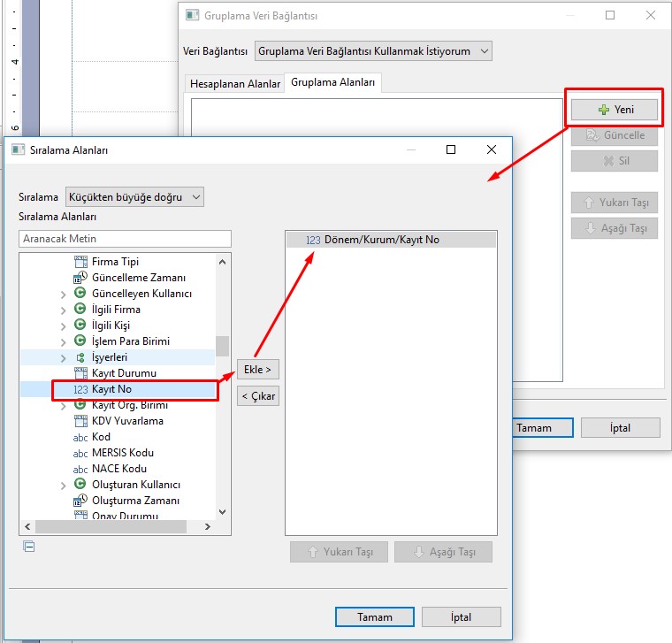Viewport: 672px width, 643px height.
Task: Expand the Güncelleyen Kullanıcı tree node
Action: pos(63,294)
